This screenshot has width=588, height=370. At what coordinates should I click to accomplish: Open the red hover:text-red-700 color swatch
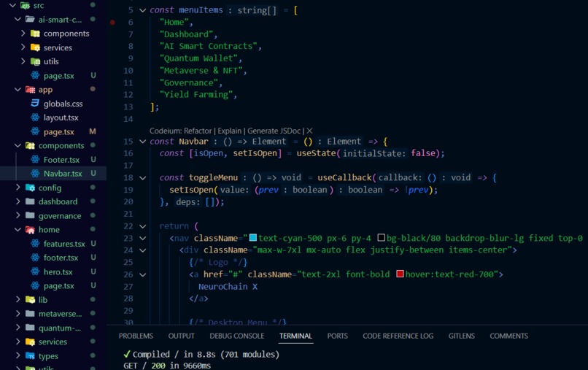coord(400,274)
